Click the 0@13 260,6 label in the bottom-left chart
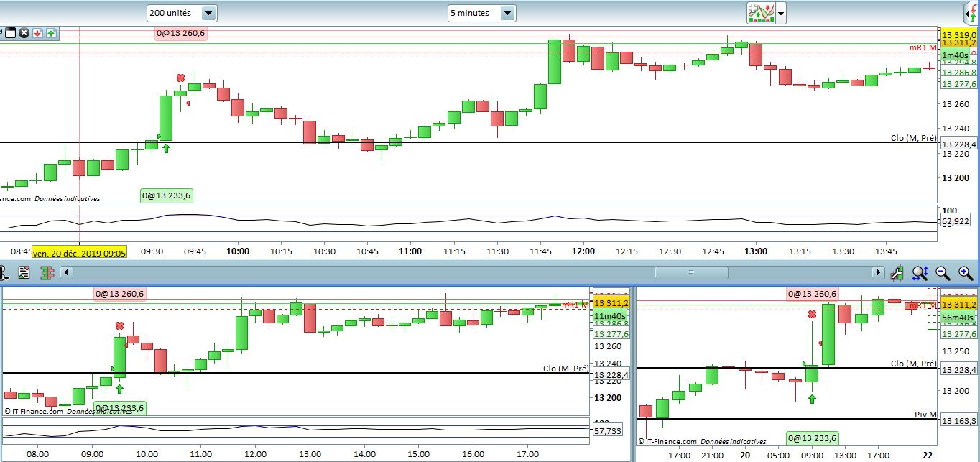The width and height of the screenshot is (980, 462). [119, 293]
